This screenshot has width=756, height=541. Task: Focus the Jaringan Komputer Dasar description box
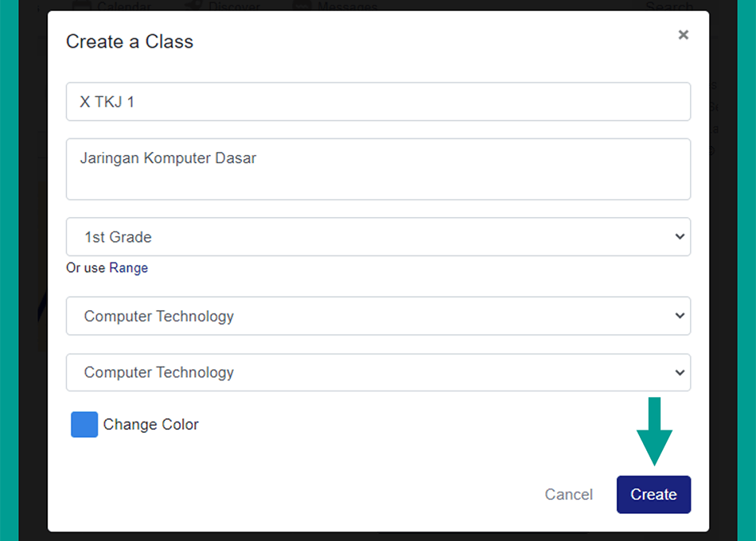click(378, 169)
